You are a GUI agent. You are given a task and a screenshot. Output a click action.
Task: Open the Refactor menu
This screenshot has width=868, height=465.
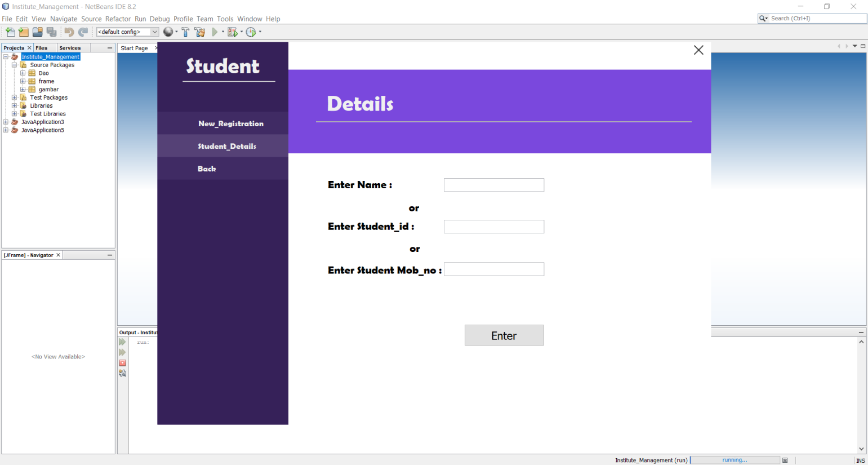(x=118, y=19)
